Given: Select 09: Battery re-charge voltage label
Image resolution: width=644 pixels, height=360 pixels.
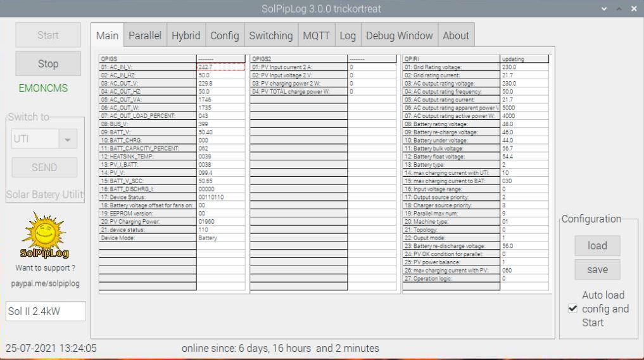Looking at the screenshot, I should click(x=451, y=132).
